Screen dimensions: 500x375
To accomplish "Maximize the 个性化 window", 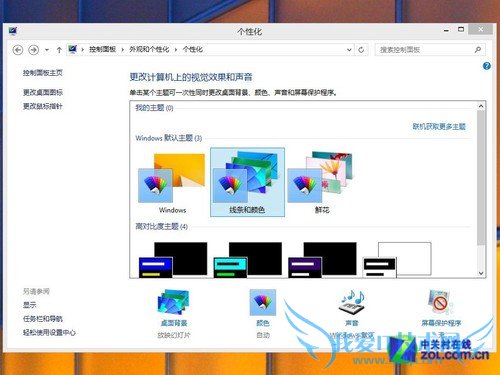I will pos(461,30).
